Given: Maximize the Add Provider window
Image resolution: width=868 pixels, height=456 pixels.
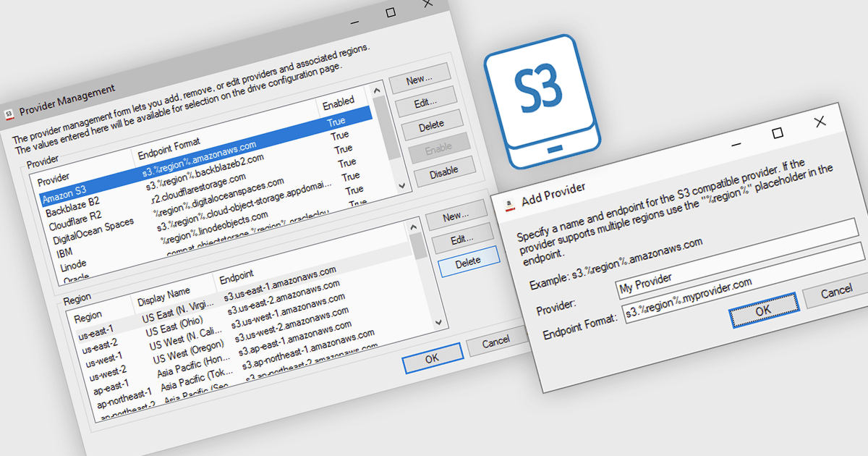Looking at the screenshot, I should 778,132.
